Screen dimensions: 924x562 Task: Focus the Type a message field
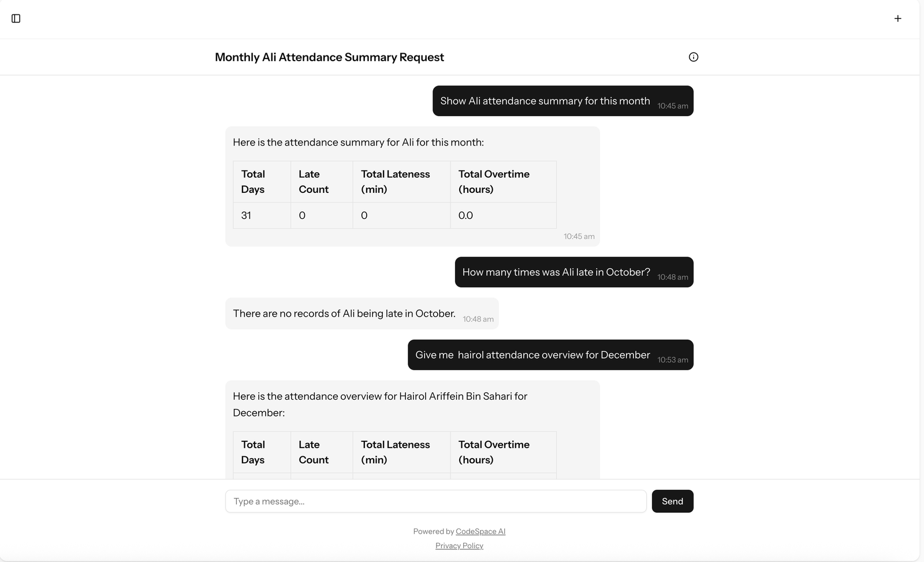(435, 501)
